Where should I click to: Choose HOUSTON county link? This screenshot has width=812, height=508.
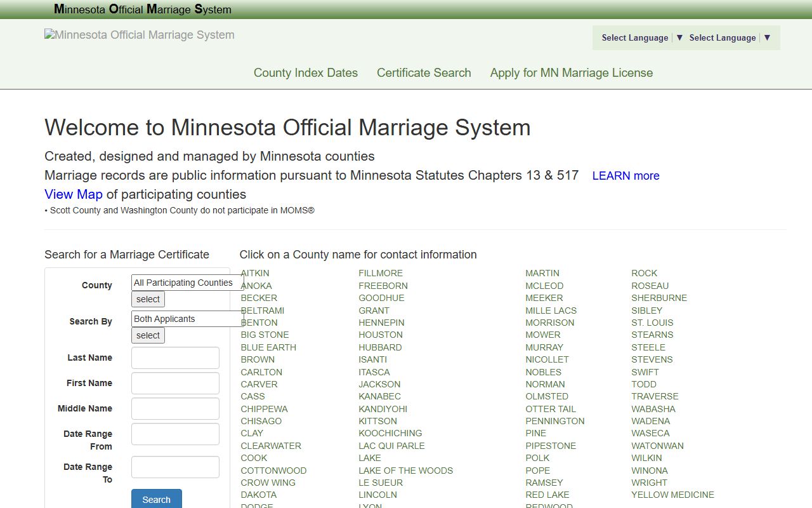point(381,335)
